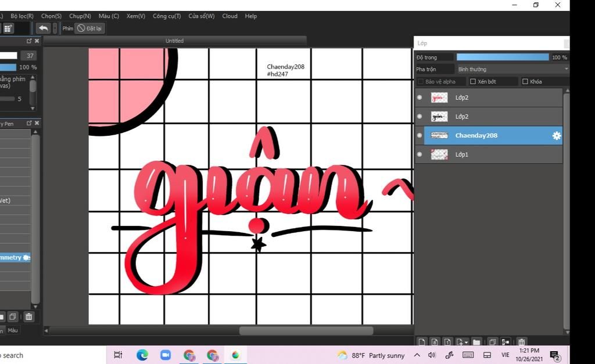Image resolution: width=595 pixels, height=364 pixels.
Task: Click the canvas scroll left arrow
Action: point(46,331)
